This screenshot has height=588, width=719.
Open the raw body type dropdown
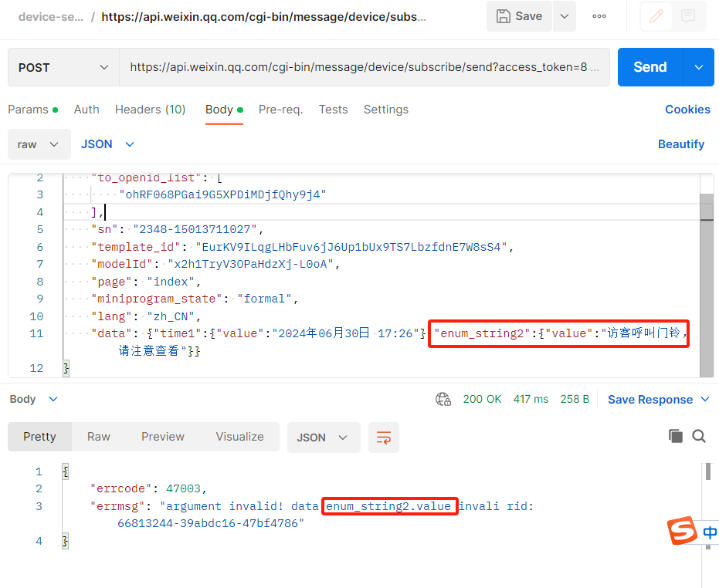39,144
